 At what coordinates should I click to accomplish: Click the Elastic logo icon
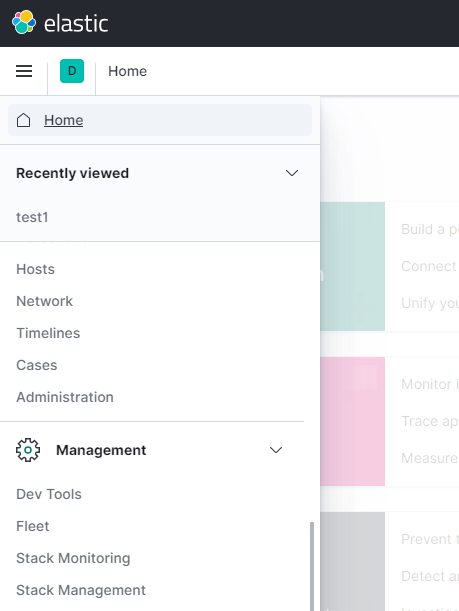(24, 22)
